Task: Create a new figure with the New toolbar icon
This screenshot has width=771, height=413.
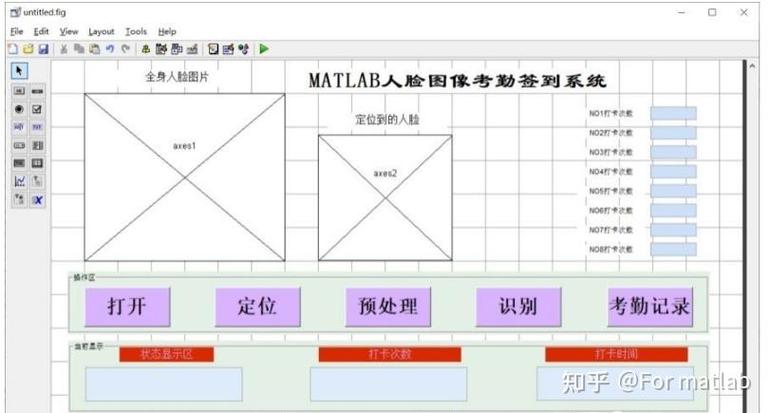Action: (13, 49)
